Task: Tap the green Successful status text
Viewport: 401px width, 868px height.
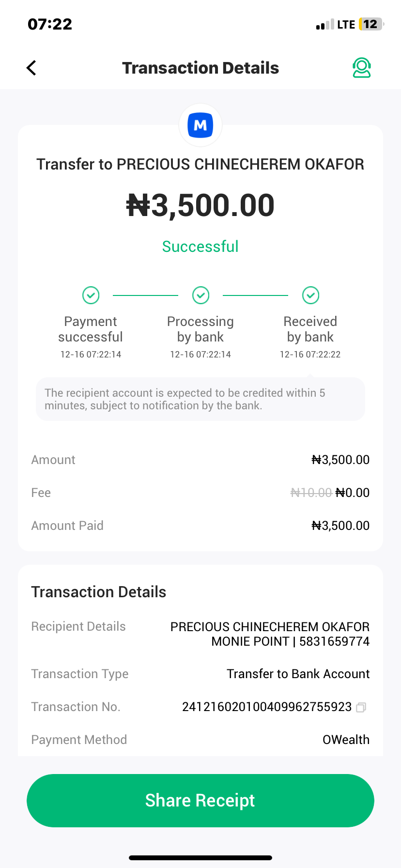Action: 200,247
